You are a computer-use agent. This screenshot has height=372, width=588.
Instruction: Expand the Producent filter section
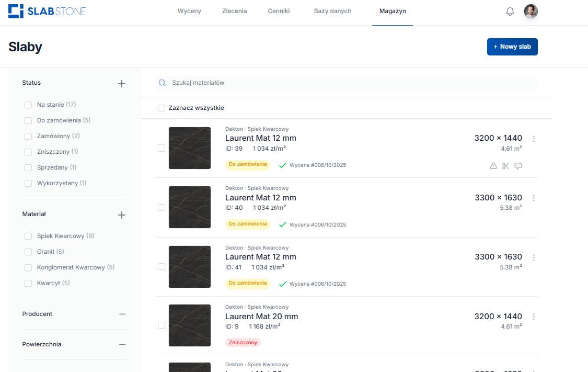point(122,314)
